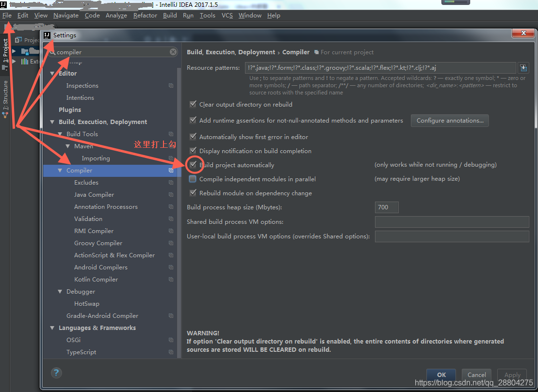Click project-level icon beside Annotation Processors
Viewport: 538px width, 392px height.
[x=171, y=206]
